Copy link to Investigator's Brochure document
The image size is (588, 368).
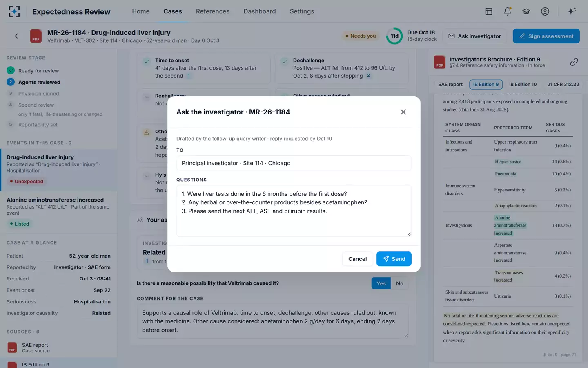(x=574, y=62)
